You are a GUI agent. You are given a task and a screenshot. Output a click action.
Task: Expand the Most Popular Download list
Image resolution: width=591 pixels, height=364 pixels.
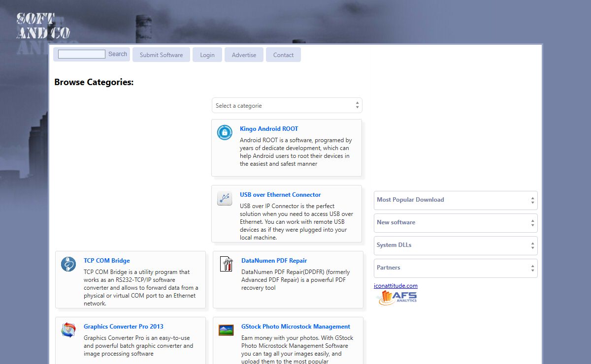coord(456,200)
